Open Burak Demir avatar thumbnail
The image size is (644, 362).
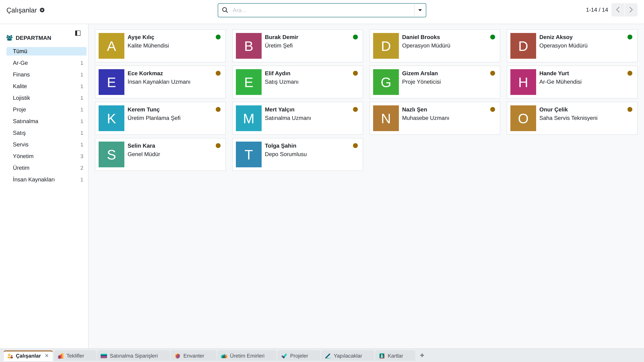tap(249, 46)
